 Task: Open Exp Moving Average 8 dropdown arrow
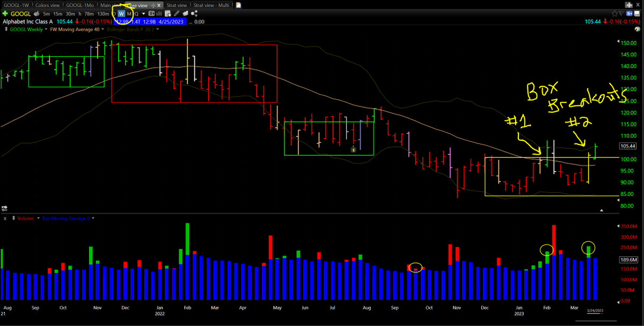(x=93, y=218)
